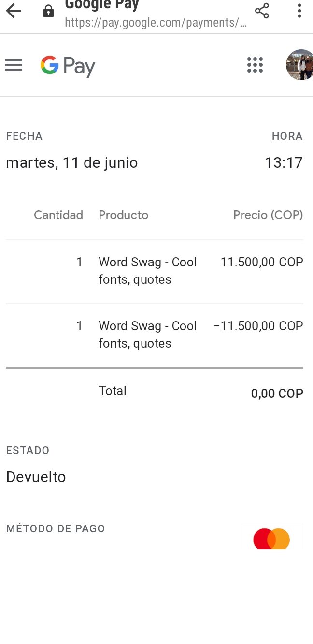Tap the account profile picture
The height and width of the screenshot is (644, 313).
click(x=300, y=65)
